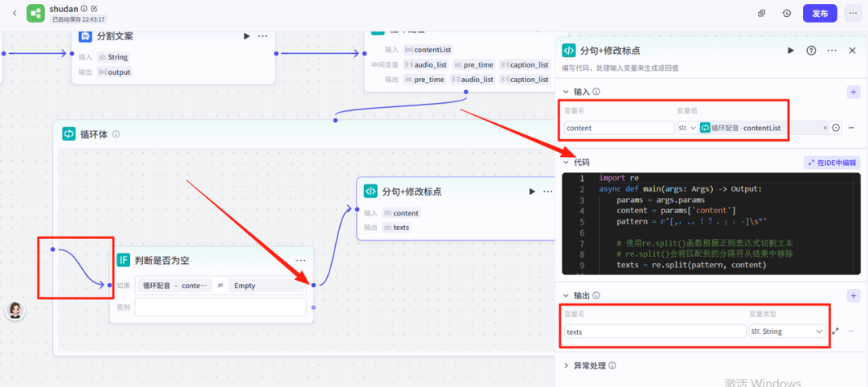Add a new input variable
The image size is (868, 387).
tap(854, 92)
